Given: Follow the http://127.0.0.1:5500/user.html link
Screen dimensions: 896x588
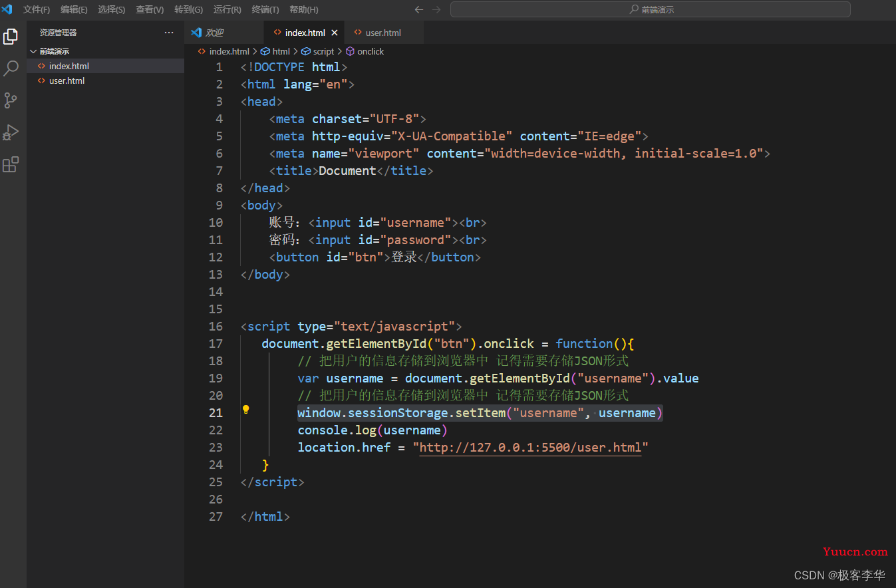Looking at the screenshot, I should 530,447.
